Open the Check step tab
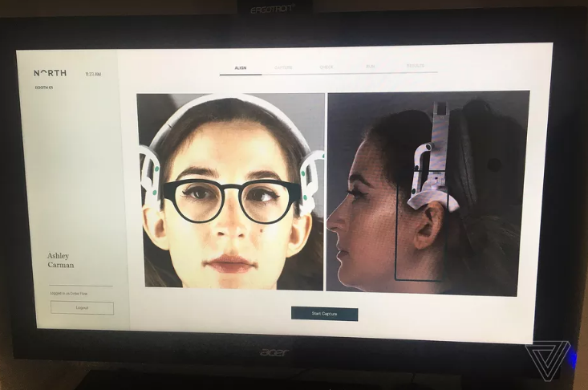Image resolution: width=588 pixels, height=390 pixels. point(326,68)
